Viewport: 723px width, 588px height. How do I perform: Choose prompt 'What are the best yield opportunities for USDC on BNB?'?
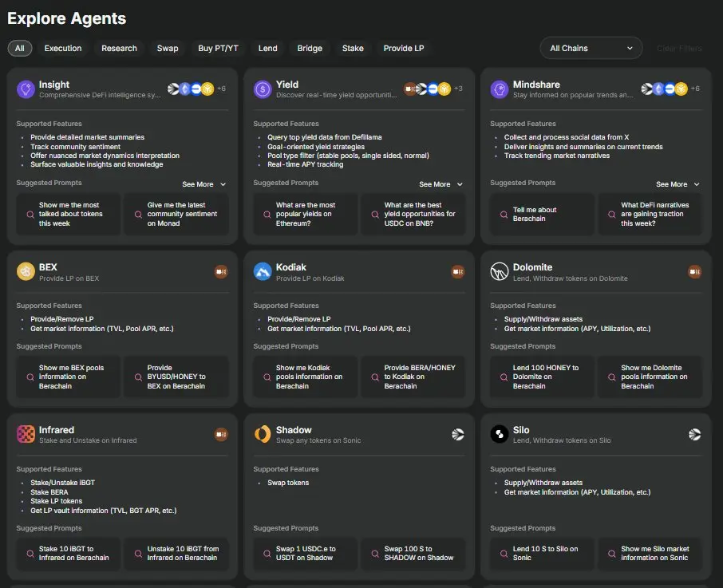click(x=413, y=215)
